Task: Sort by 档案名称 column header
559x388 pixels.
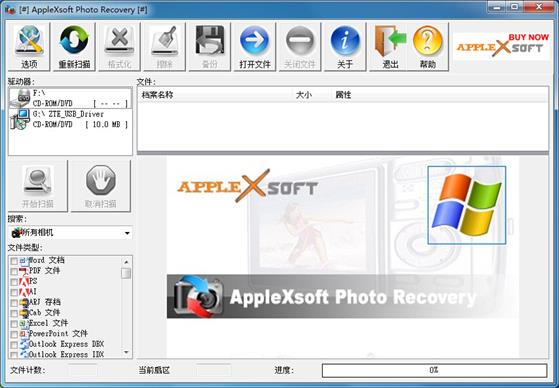Action: pos(215,95)
